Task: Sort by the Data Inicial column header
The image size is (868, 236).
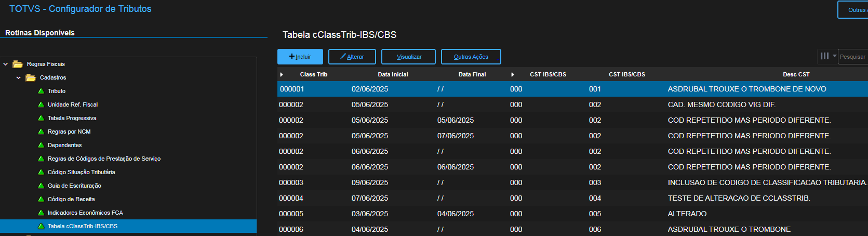Action: [x=393, y=74]
